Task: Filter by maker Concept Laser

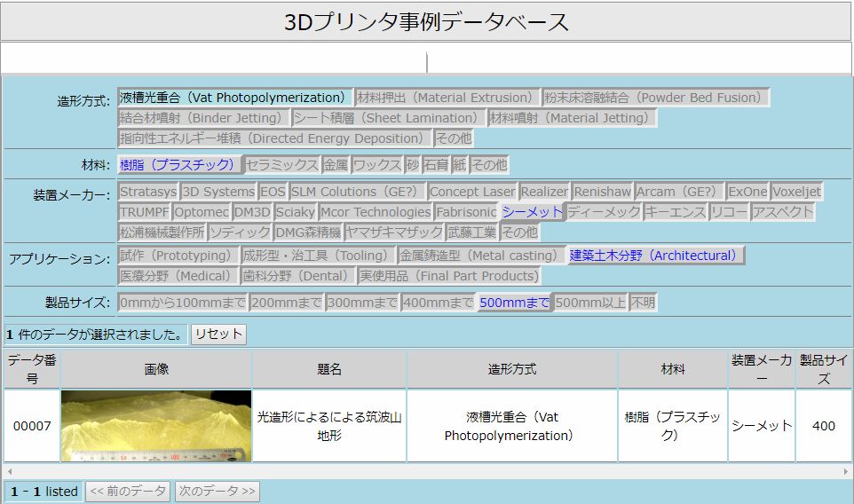Action: click(471, 192)
